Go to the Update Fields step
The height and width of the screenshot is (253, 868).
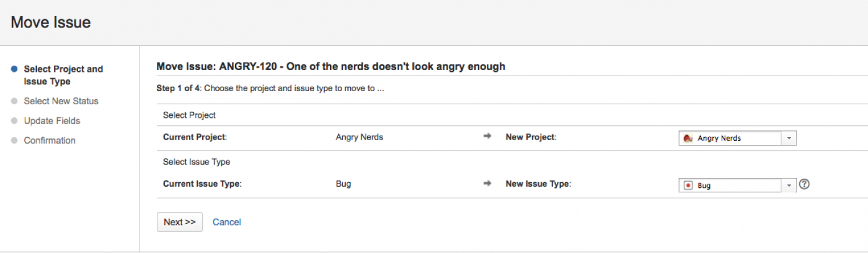coord(52,121)
